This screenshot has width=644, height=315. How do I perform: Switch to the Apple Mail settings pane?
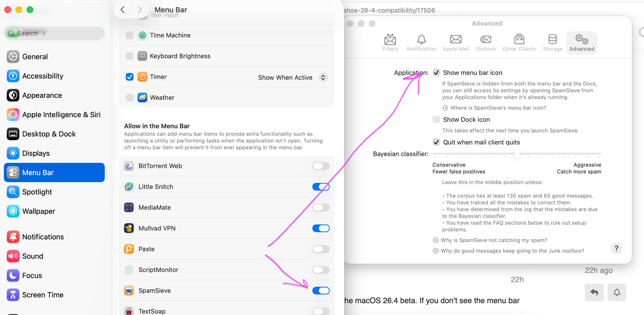click(455, 43)
